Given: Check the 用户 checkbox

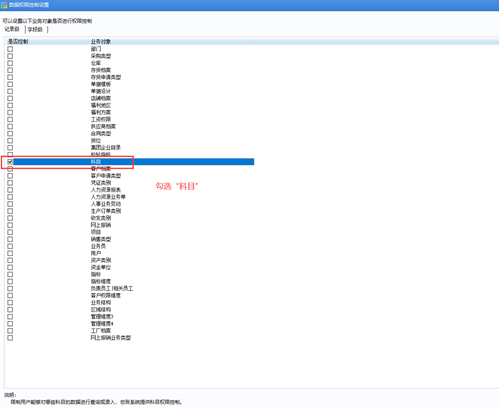Looking at the screenshot, I should tap(10, 253).
